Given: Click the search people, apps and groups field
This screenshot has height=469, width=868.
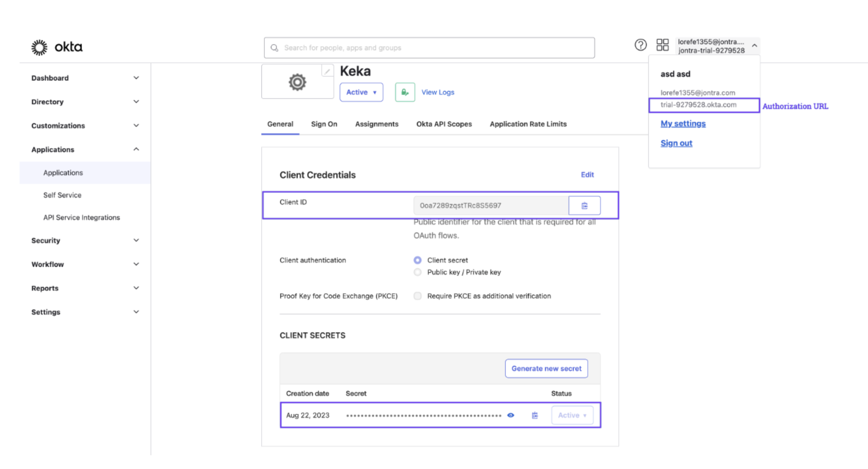Looking at the screenshot, I should tap(429, 48).
